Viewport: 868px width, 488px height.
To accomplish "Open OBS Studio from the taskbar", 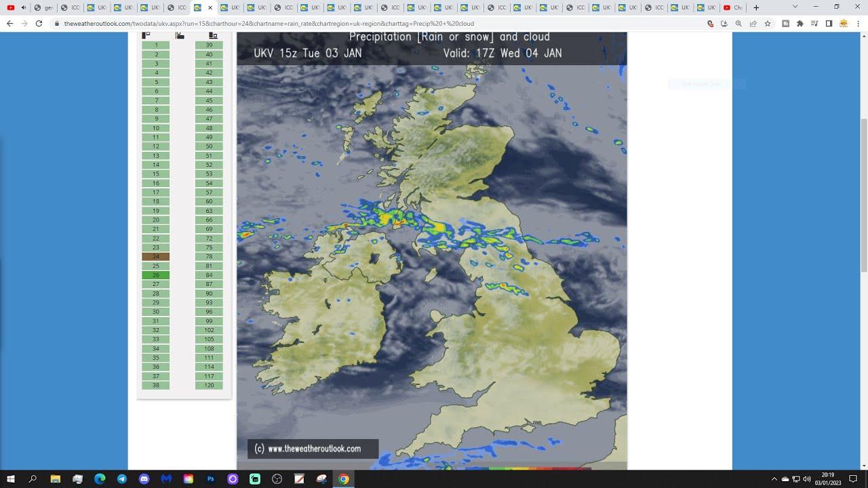I will point(277,479).
